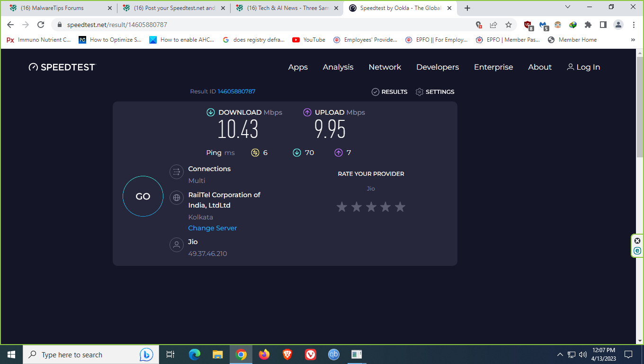Viewport: 644px width, 364px height.
Task: Open the Chrome three-dot menu
Action: tap(634, 25)
